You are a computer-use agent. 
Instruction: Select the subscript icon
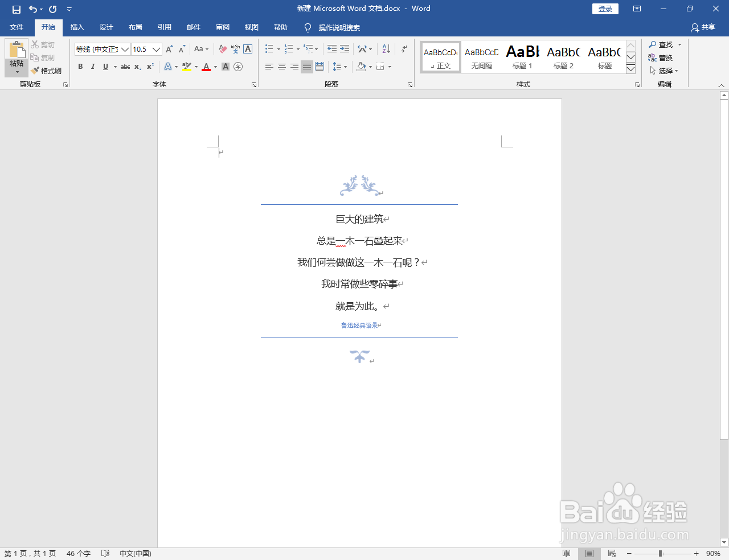click(137, 67)
